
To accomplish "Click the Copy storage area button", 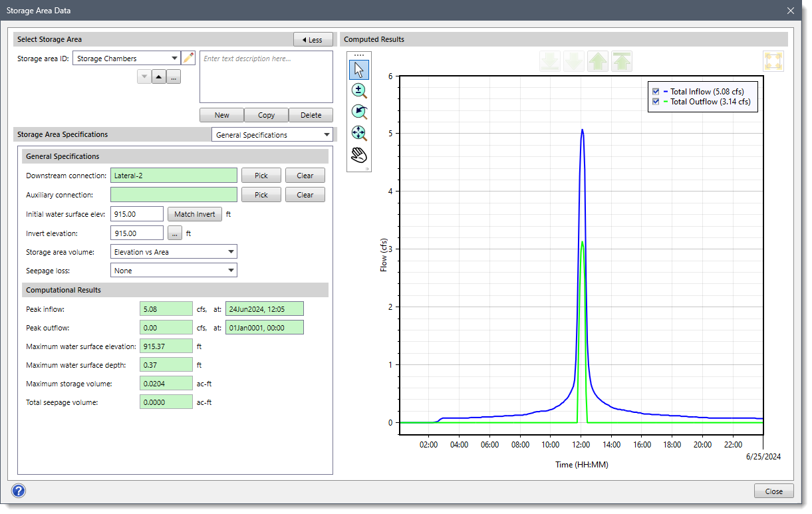I will 266,115.
